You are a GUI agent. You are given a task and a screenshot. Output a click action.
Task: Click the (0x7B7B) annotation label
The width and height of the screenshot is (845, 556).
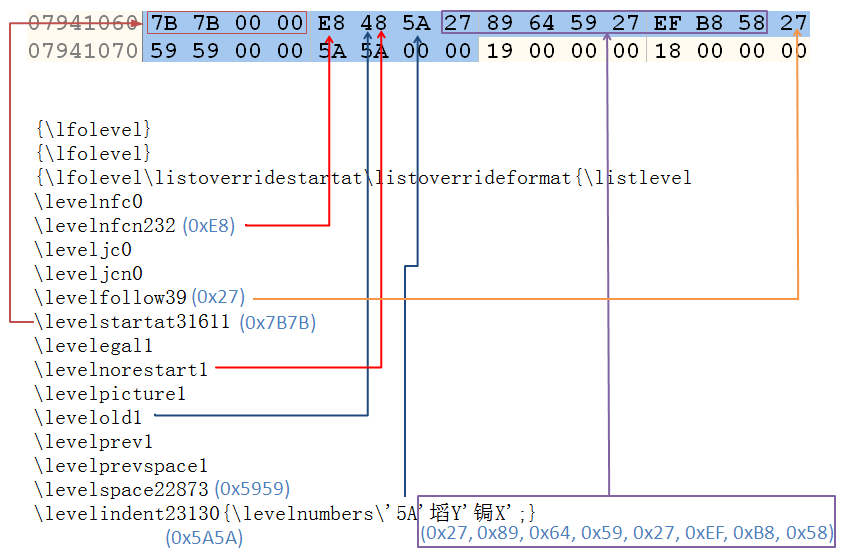tap(278, 323)
